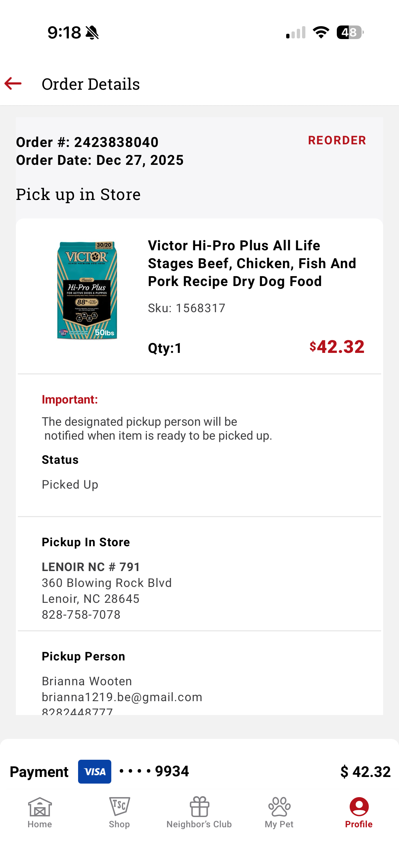
Task: Tap the Visa card logo
Action: [x=95, y=771]
